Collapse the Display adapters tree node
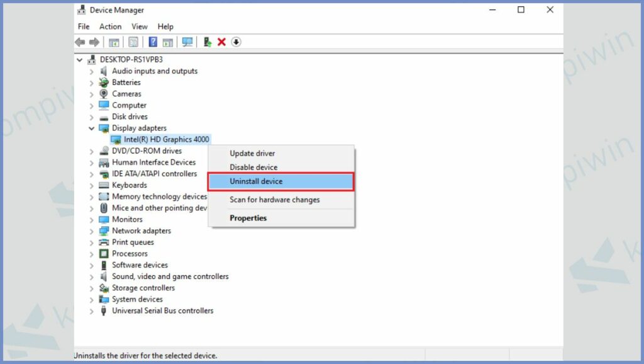 coord(92,128)
